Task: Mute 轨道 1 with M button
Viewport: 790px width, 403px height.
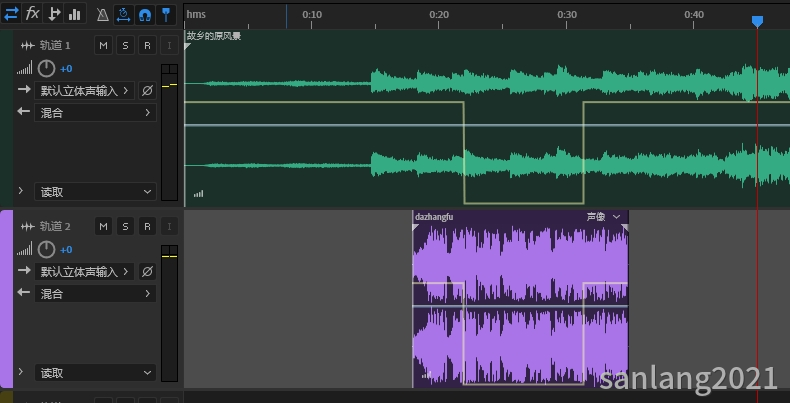Action: pos(103,46)
